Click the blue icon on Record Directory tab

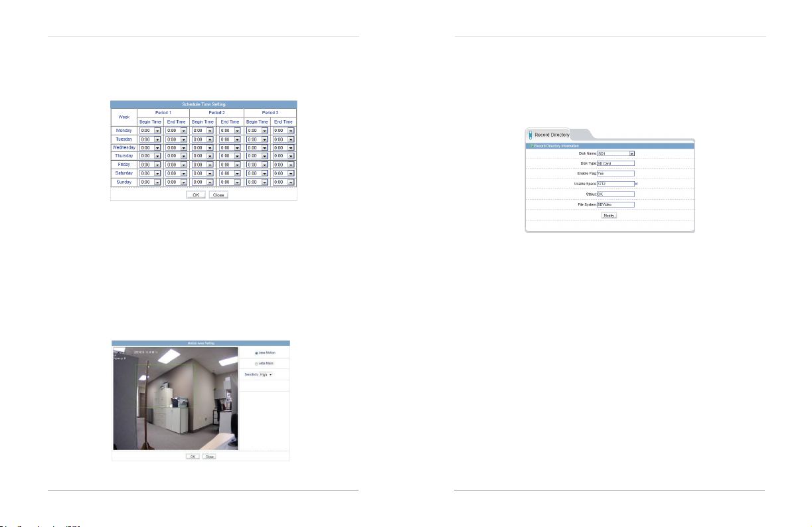pos(530,134)
